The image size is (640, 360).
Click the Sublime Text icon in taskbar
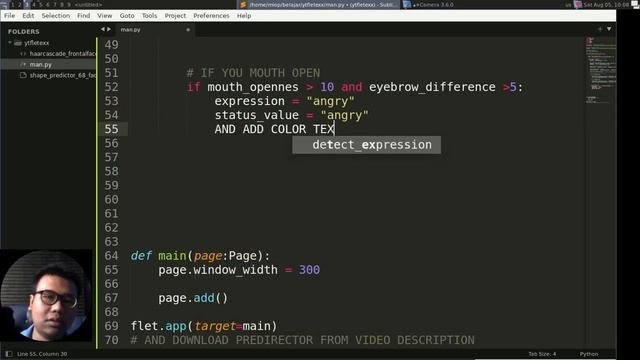click(x=243, y=4)
